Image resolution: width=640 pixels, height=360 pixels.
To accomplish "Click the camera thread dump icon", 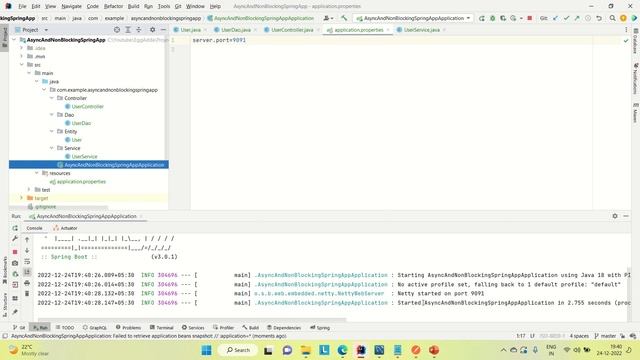I will 15,263.
